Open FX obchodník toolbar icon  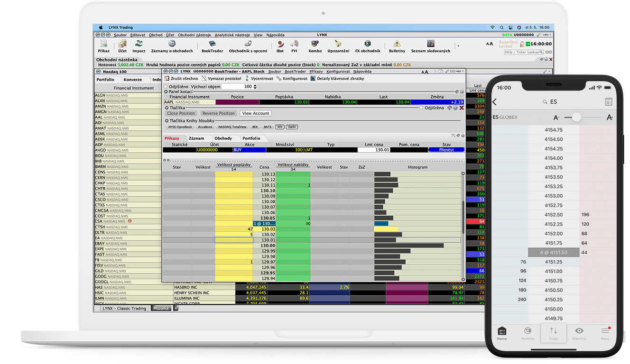click(x=367, y=46)
